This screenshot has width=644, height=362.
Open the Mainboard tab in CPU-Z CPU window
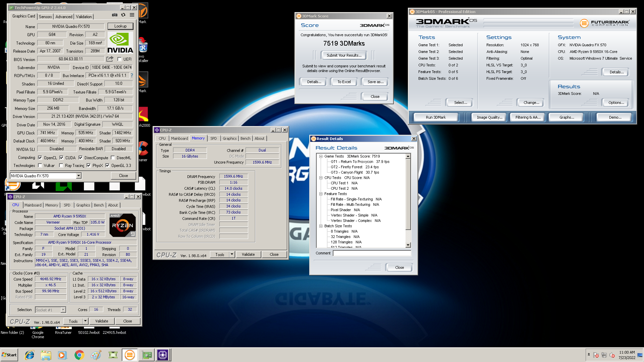point(33,205)
